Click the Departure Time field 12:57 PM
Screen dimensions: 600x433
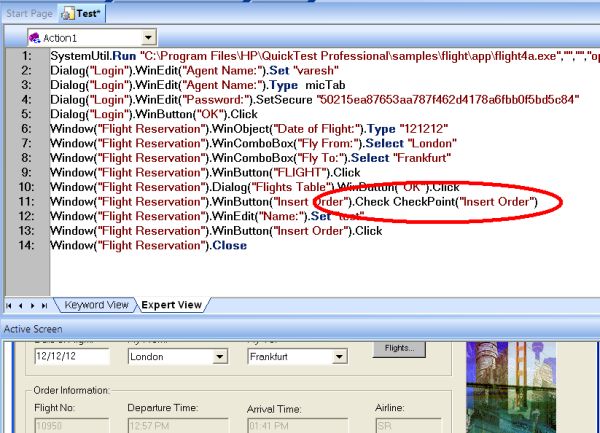pyautogui.click(x=178, y=425)
